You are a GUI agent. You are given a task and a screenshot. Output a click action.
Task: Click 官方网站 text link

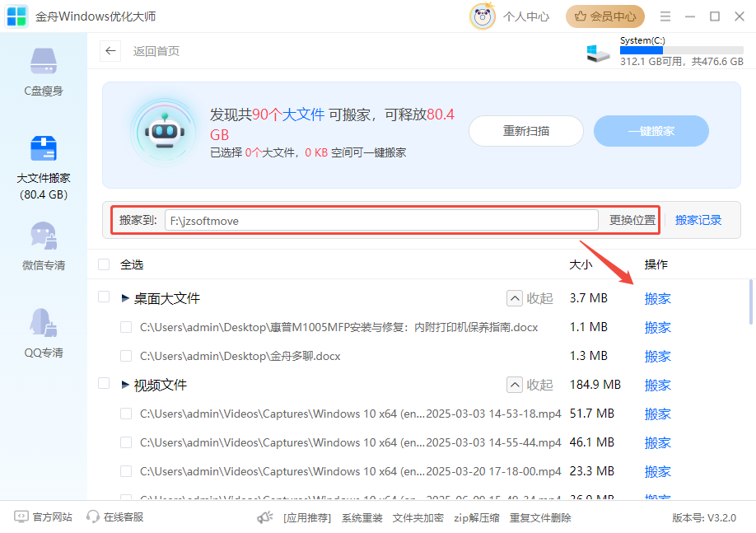(52, 517)
